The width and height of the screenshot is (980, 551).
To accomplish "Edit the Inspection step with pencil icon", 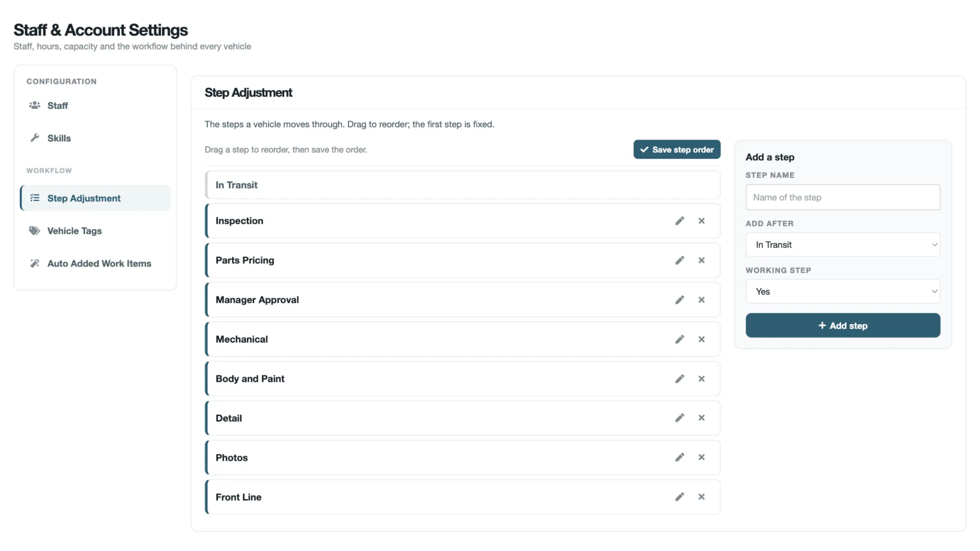I will click(679, 221).
